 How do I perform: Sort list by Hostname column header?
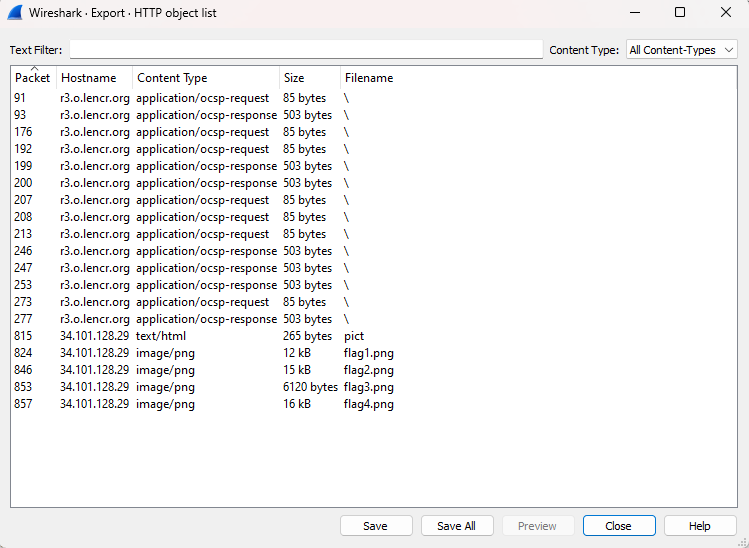click(88, 78)
